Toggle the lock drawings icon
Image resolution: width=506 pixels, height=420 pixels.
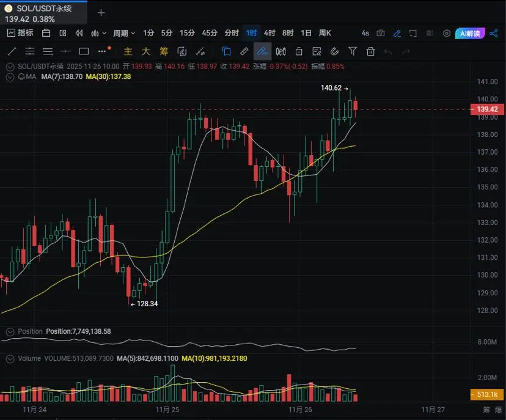(299, 51)
